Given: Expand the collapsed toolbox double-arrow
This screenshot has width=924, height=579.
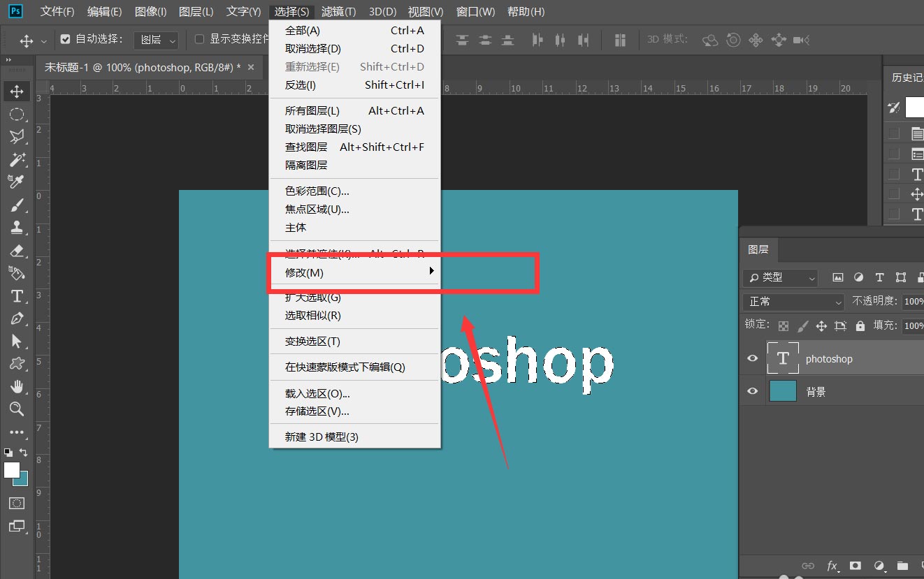Looking at the screenshot, I should coord(8,60).
